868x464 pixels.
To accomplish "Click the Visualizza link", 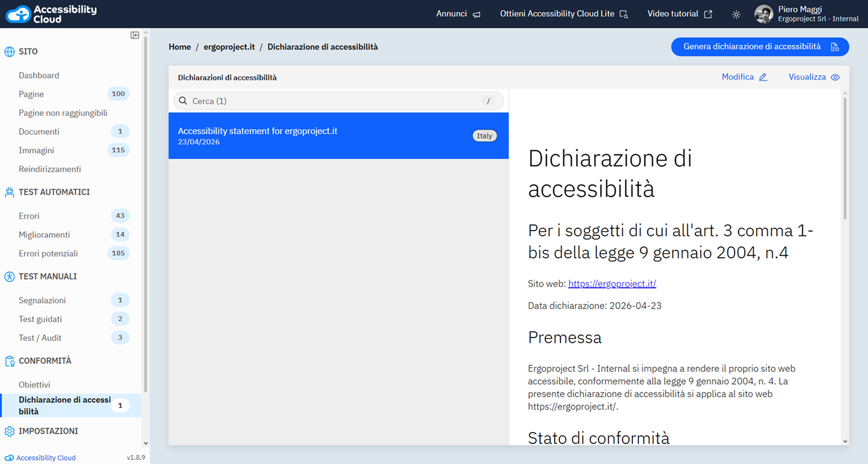I will (x=814, y=77).
